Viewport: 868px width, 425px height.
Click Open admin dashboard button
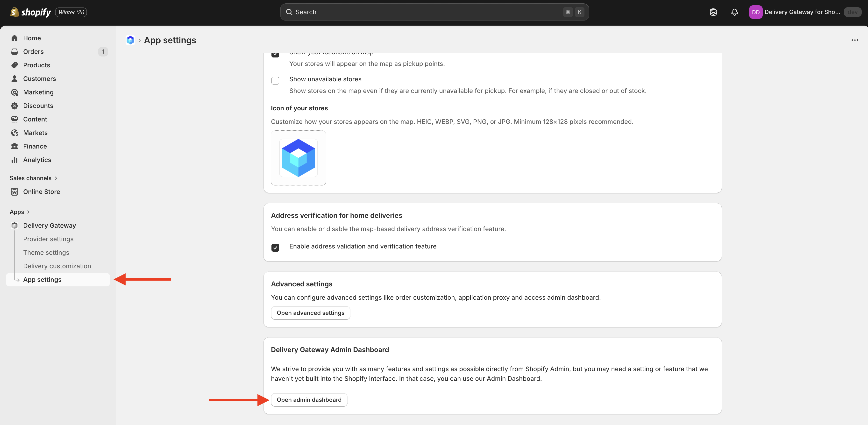click(x=309, y=400)
